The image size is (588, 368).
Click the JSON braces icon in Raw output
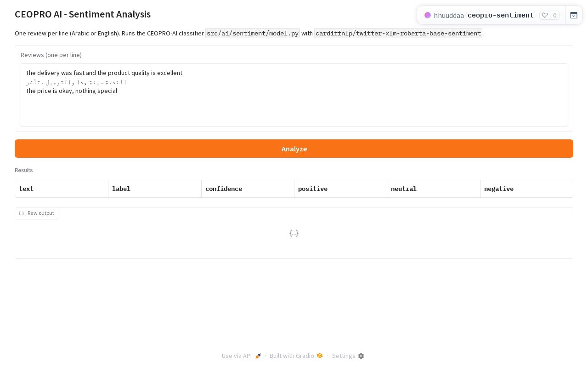[x=22, y=213]
